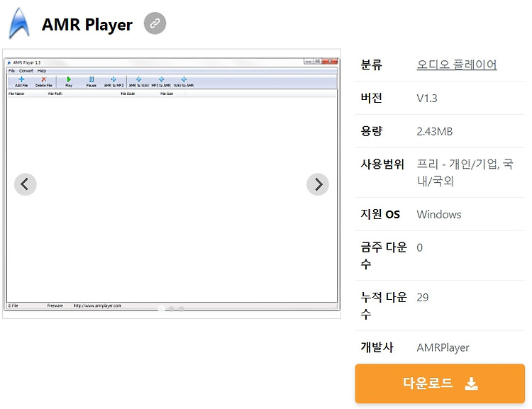Click the version value V1.3
The width and height of the screenshot is (532, 409).
coord(427,99)
